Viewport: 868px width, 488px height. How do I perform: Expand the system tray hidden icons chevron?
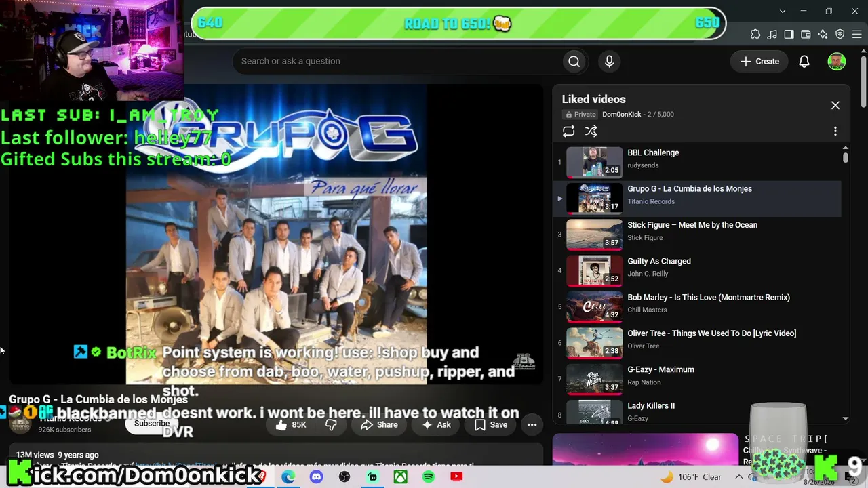pyautogui.click(x=738, y=477)
